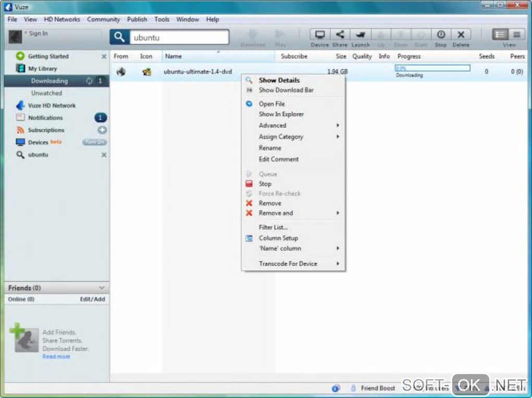
Task: Choose Edit Comment
Action: coord(294,159)
